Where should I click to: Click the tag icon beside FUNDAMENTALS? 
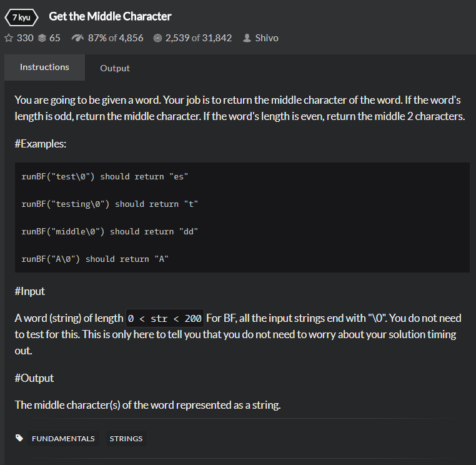[20, 438]
